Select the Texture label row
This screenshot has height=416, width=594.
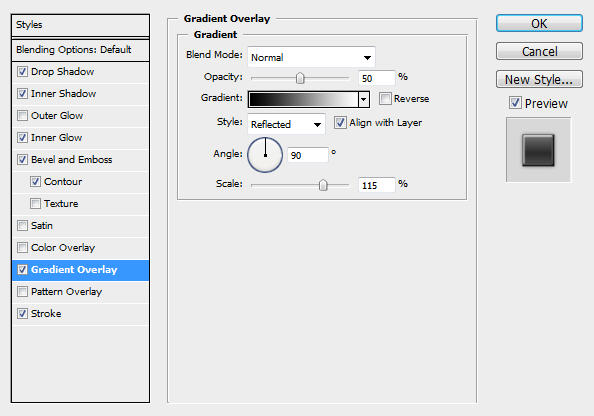click(x=80, y=203)
